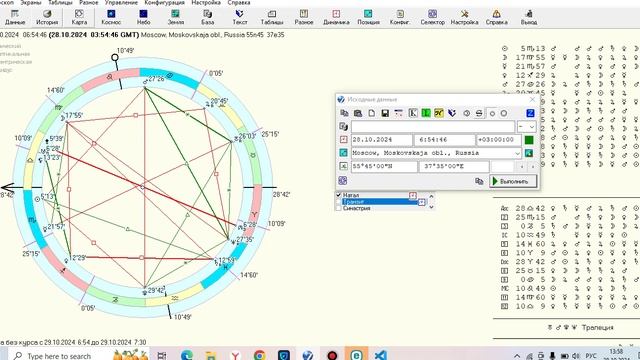Click the Разное toolbar icon
The image size is (640, 360).
(304, 18)
